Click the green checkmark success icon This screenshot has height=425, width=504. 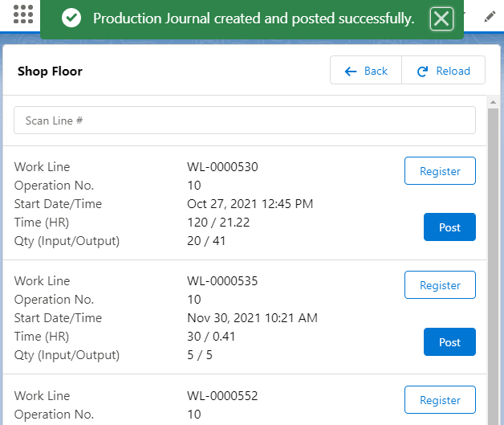click(71, 18)
